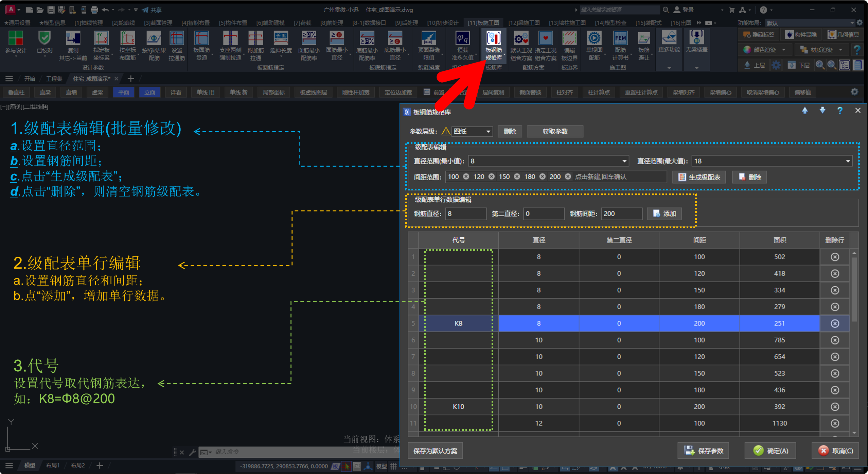Viewport: 868px width, 474px height.
Task: Click the 第二直径 input field
Action: coord(544,214)
